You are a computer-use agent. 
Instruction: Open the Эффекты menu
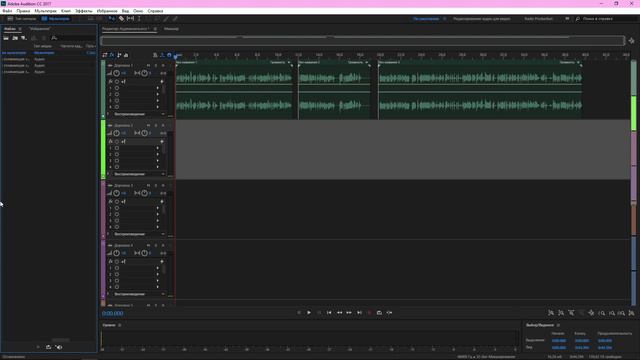(x=84, y=11)
